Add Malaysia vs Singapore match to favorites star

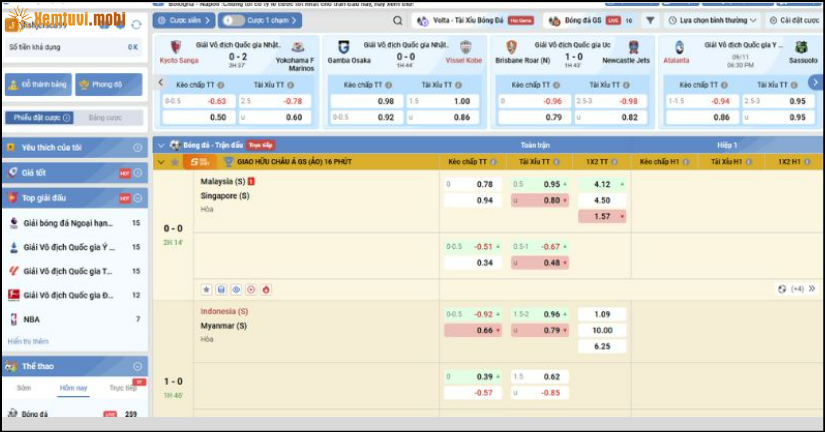[206, 289]
